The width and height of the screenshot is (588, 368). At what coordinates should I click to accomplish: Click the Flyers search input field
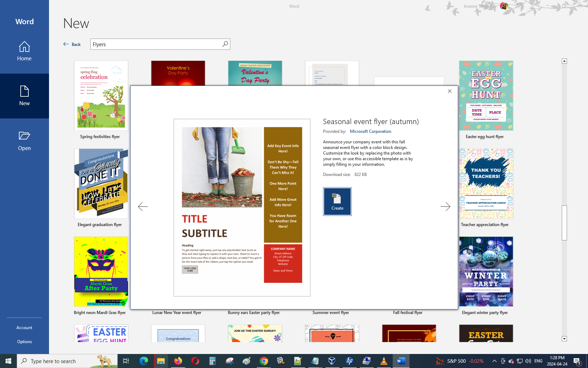click(x=156, y=44)
